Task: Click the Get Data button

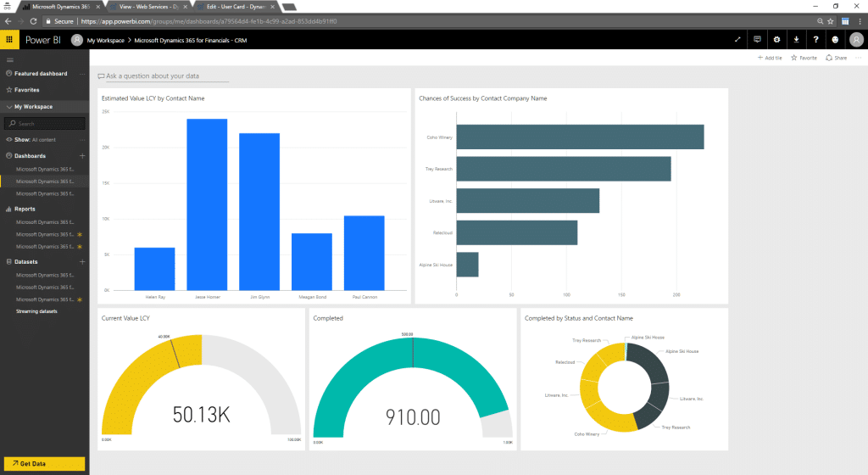Action: [x=43, y=464]
